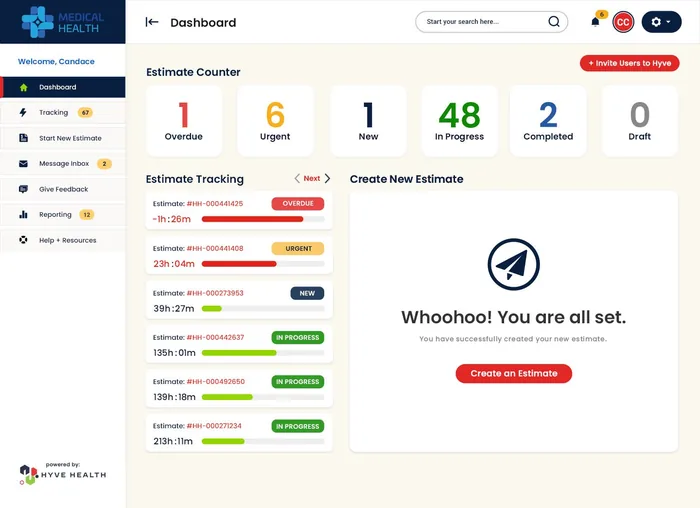Click the Tracking 67 count badge

85,112
